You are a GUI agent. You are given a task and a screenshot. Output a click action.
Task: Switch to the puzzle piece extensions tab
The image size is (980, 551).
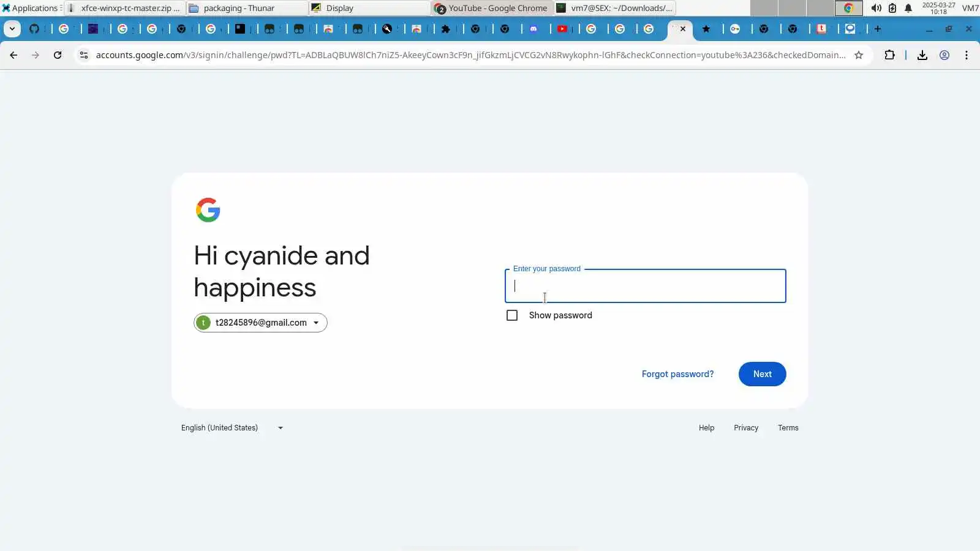click(446, 29)
